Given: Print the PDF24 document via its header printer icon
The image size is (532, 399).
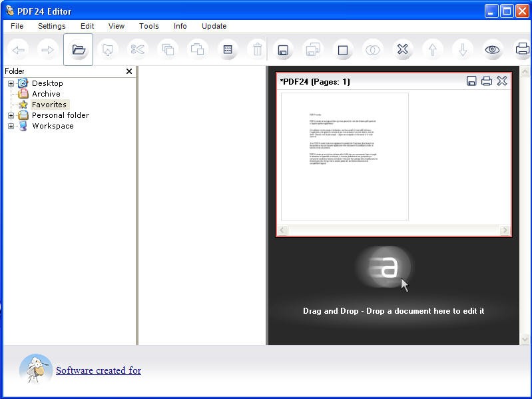Looking at the screenshot, I should point(487,81).
